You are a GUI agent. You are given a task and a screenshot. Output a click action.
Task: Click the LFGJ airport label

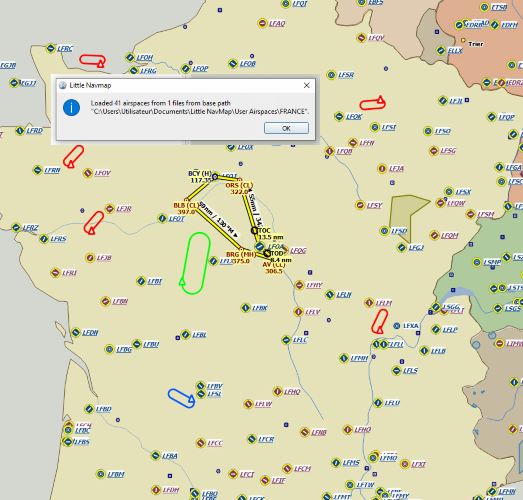416,247
